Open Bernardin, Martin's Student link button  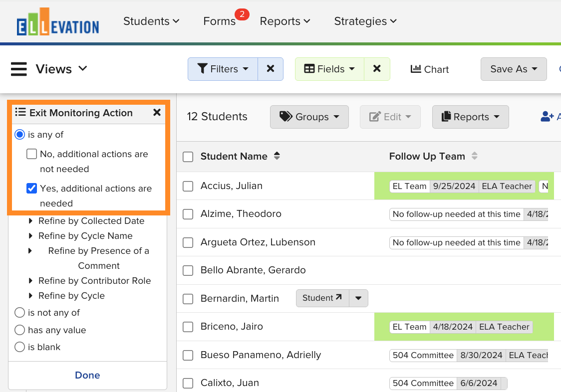pyautogui.click(x=322, y=298)
